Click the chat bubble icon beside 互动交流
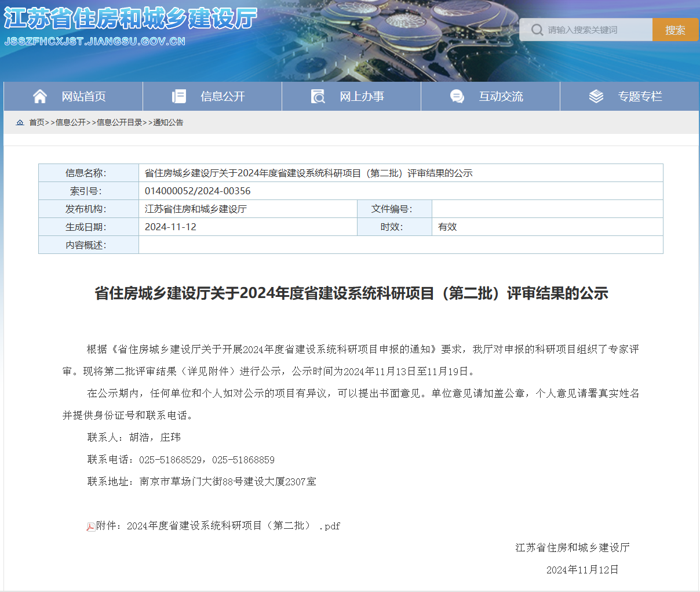 click(457, 96)
